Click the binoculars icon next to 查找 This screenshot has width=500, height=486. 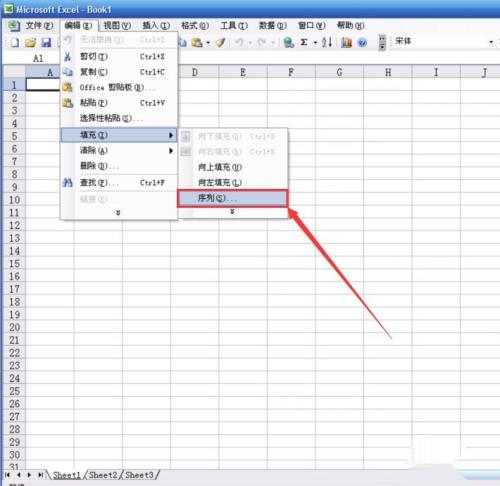coord(68,182)
